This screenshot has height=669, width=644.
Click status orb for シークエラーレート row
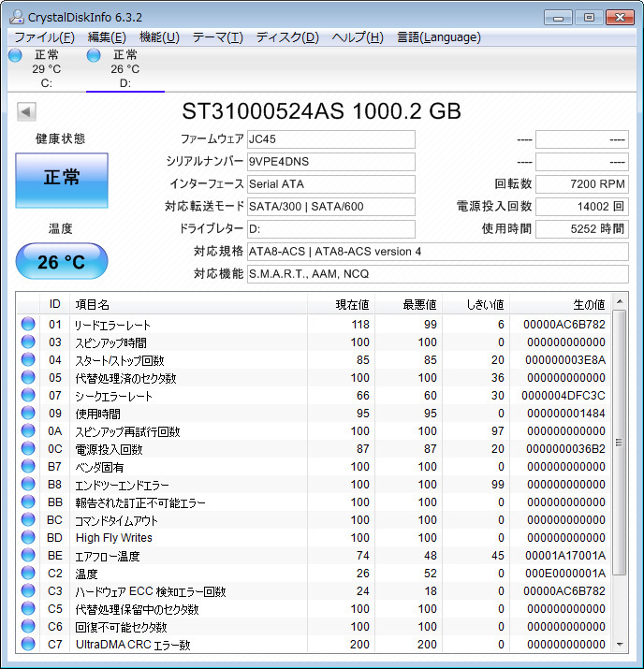tap(28, 396)
